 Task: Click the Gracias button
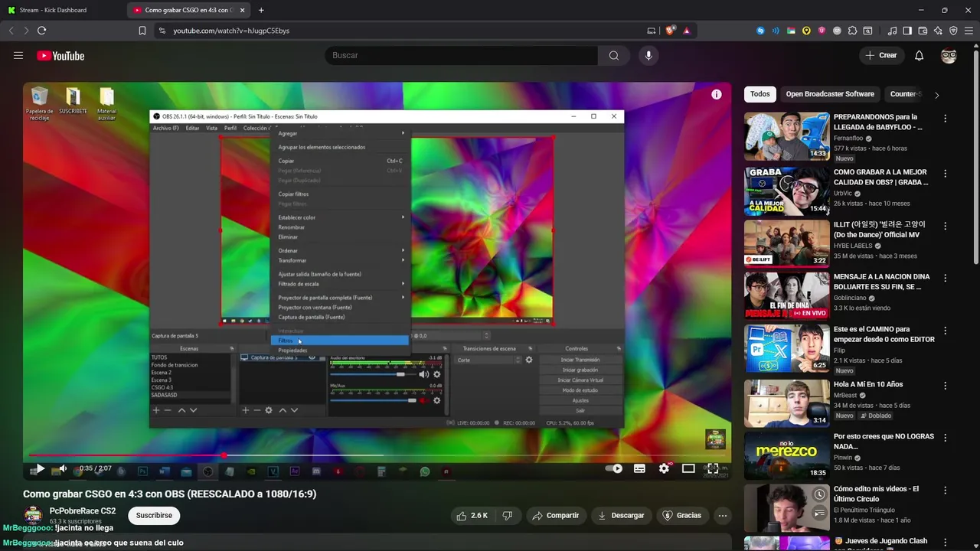click(x=681, y=516)
